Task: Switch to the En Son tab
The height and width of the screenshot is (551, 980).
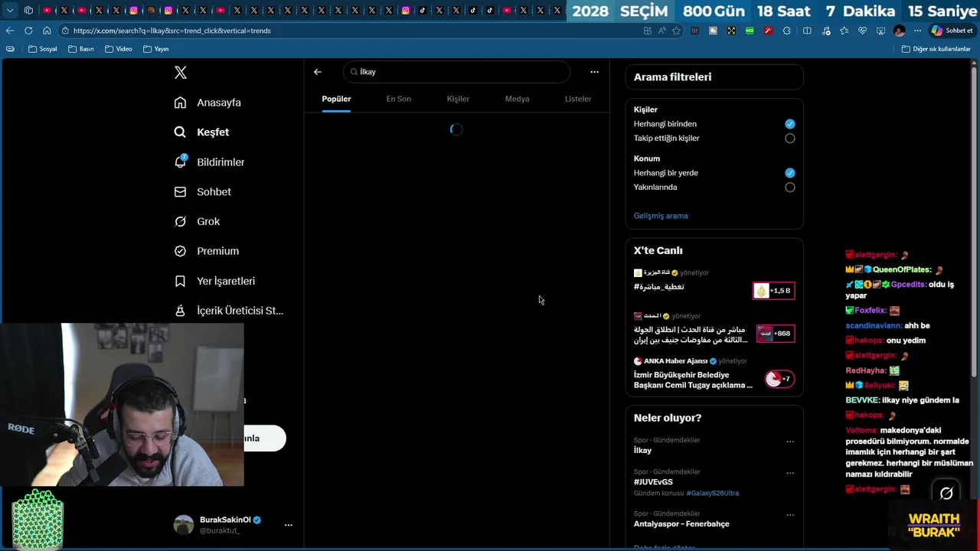Action: coord(399,99)
